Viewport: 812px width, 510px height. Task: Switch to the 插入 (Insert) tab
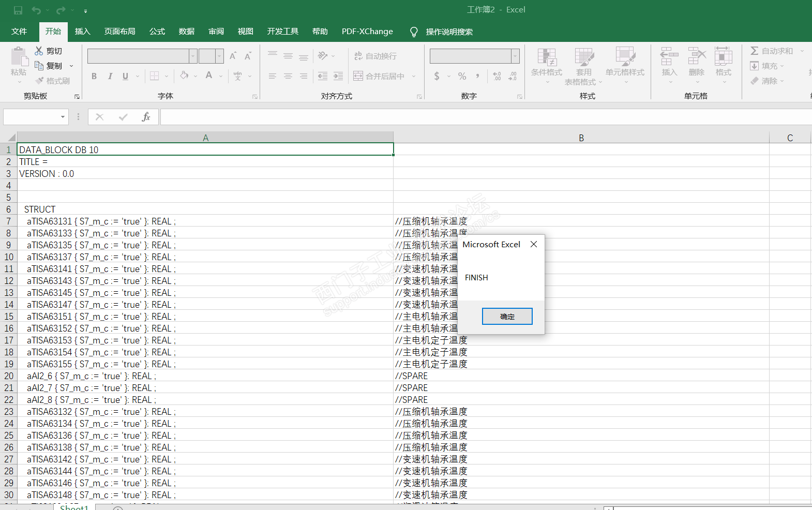[x=83, y=32]
